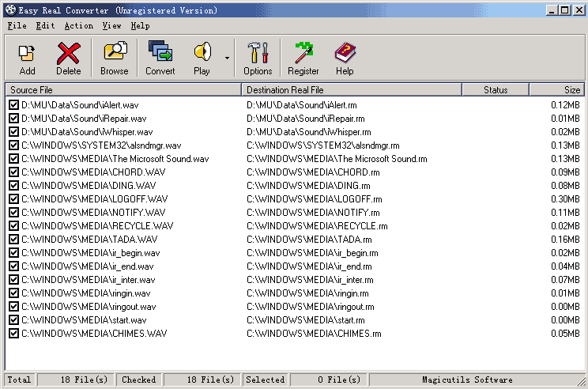Uncheck the CHIMES.WAV checkbox

13,334
